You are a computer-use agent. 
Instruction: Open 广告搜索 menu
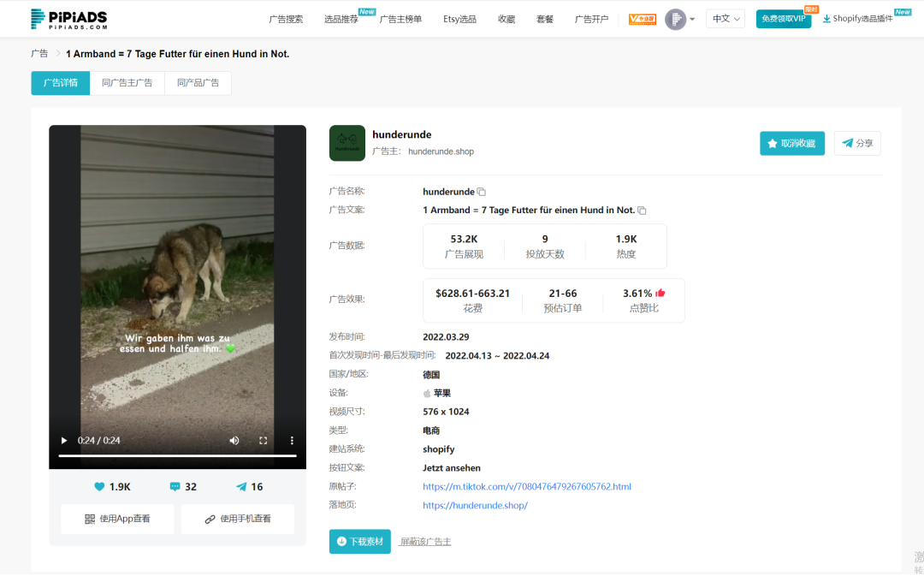point(286,19)
